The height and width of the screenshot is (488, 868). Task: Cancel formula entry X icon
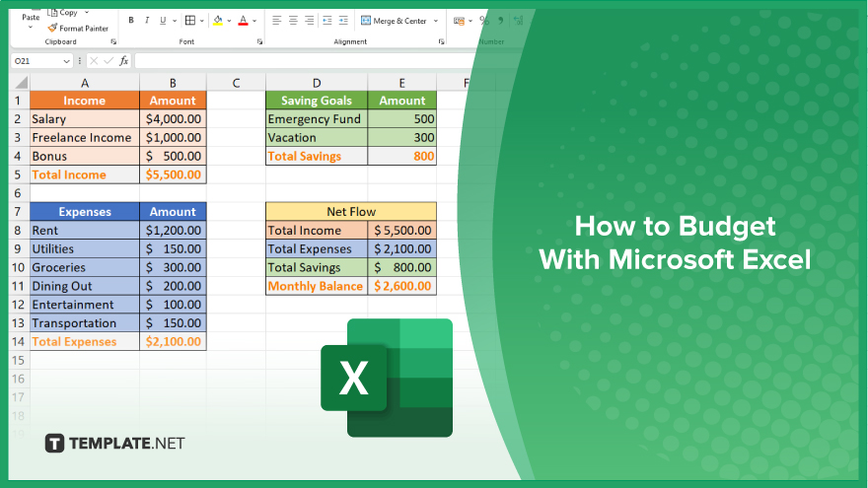pos(94,61)
